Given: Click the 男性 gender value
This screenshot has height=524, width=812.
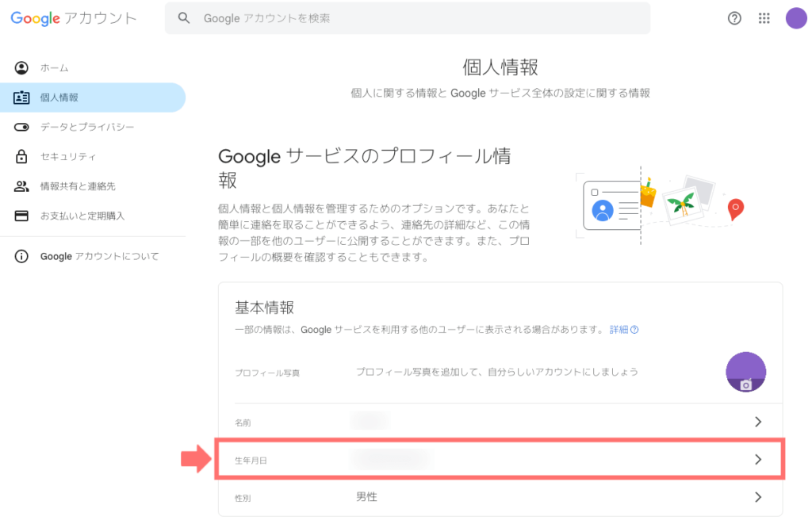Looking at the screenshot, I should (x=366, y=497).
